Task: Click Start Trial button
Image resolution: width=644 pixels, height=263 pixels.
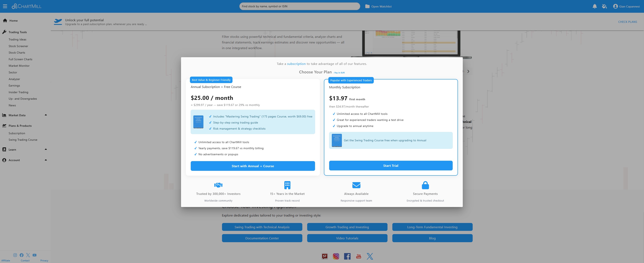Action: pos(391,166)
